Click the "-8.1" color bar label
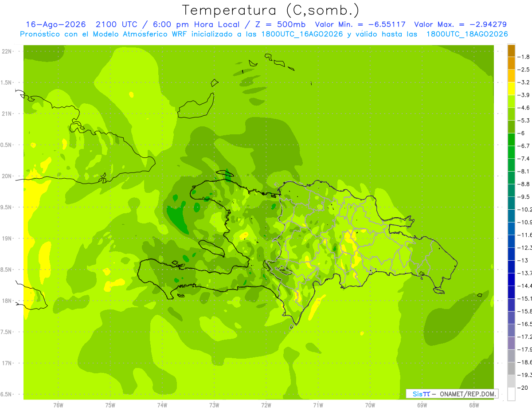This screenshot has width=532, height=411. point(524,171)
